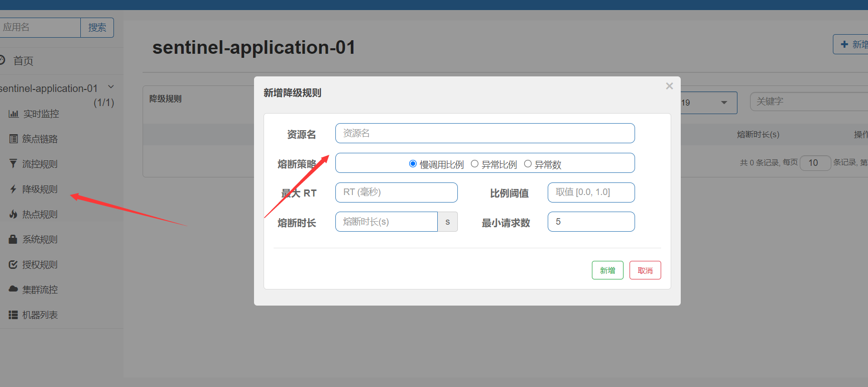Click the 比例阈值 input field
This screenshot has width=868, height=387.
591,192
